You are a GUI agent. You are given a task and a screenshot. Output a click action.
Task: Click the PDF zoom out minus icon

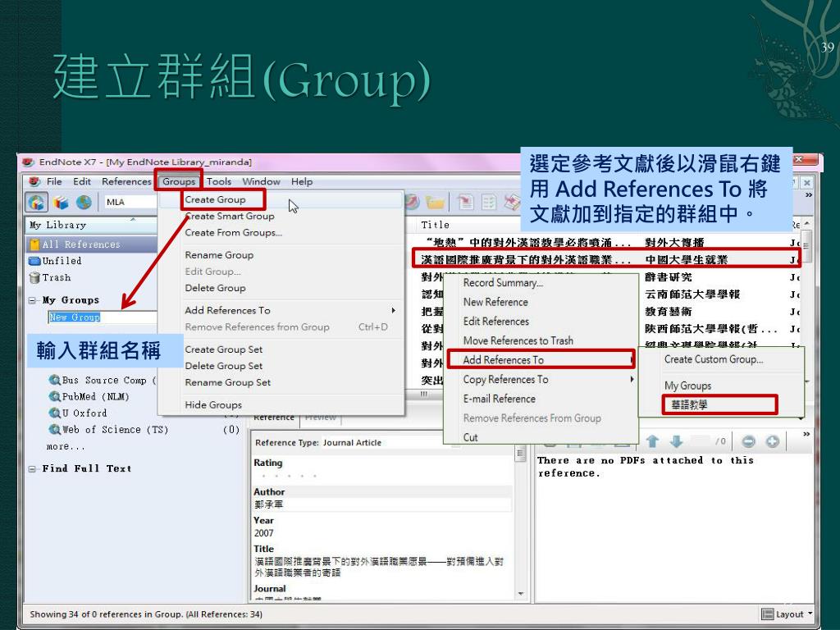748,441
